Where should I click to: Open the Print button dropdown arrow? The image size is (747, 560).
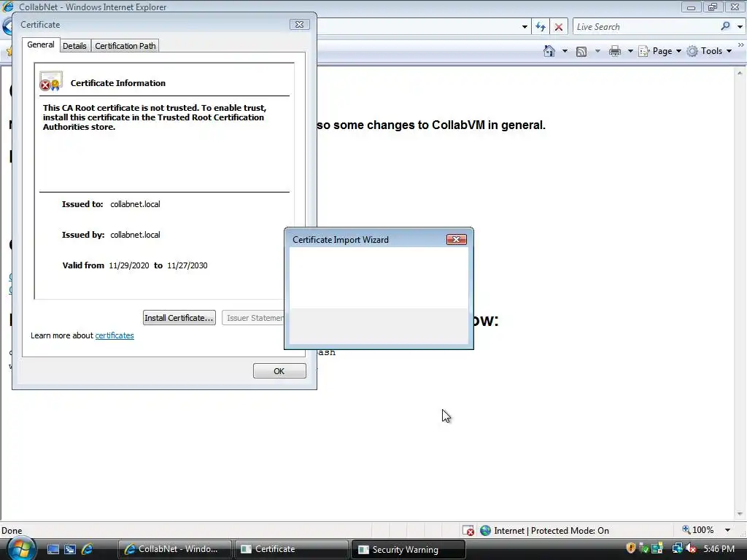click(x=630, y=51)
